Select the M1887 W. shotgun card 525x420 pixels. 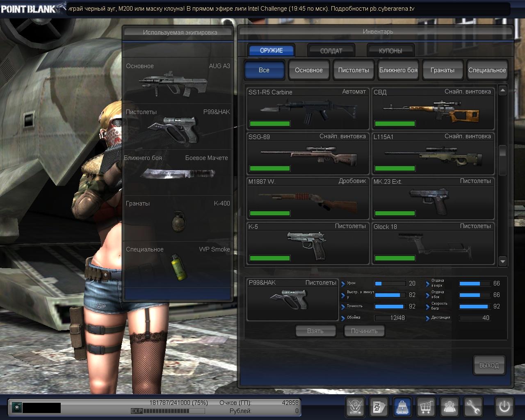(x=308, y=198)
